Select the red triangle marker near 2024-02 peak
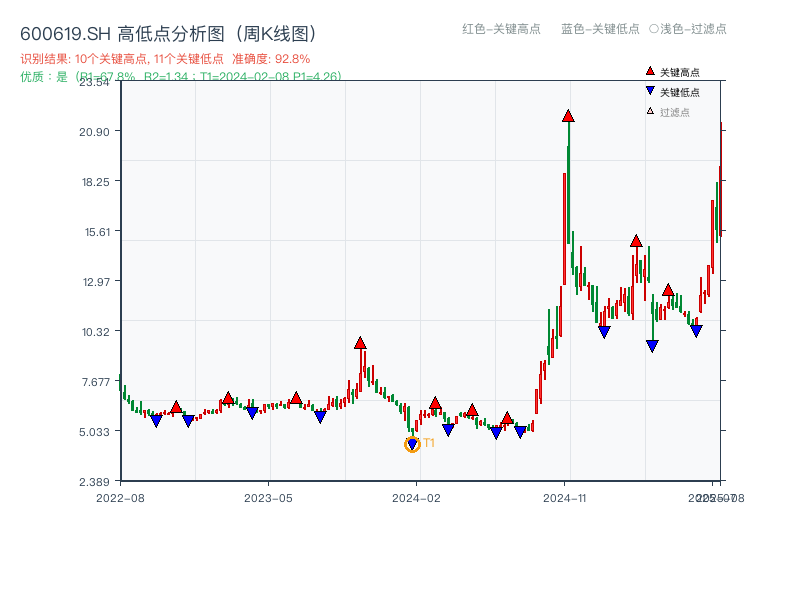The image size is (800, 600). tap(434, 402)
